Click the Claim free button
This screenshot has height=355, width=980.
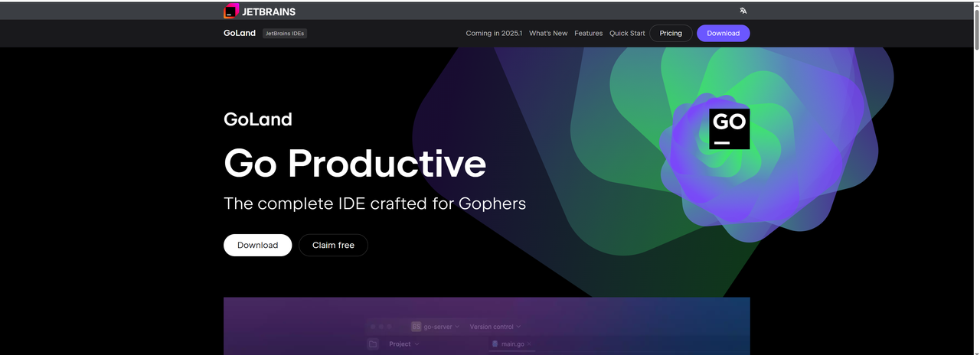pos(333,245)
